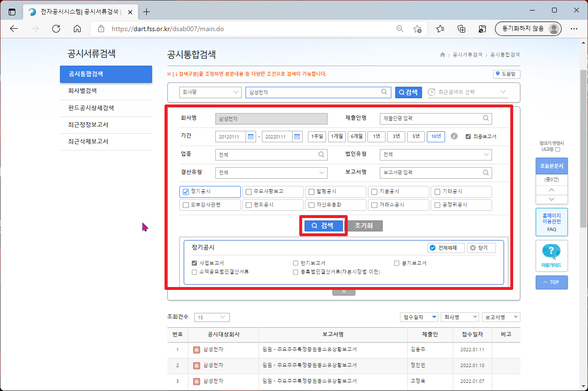Click the magnifier in company name search box
This screenshot has width=588, height=391.
pos(384,92)
